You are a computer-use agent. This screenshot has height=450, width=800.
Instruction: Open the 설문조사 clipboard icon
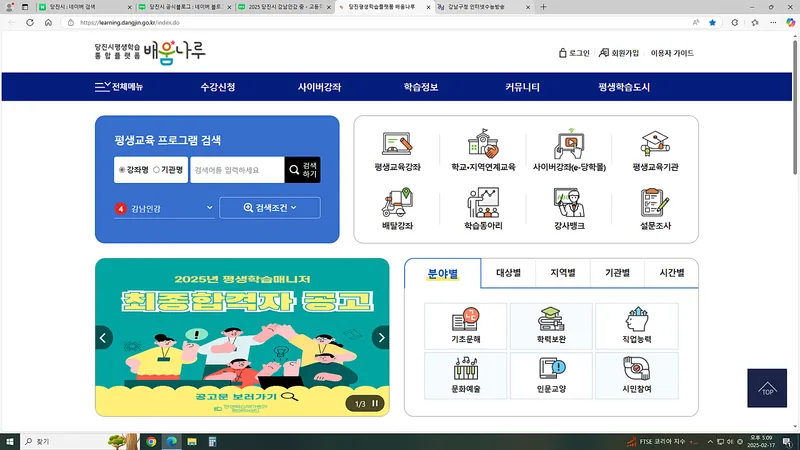(x=655, y=209)
